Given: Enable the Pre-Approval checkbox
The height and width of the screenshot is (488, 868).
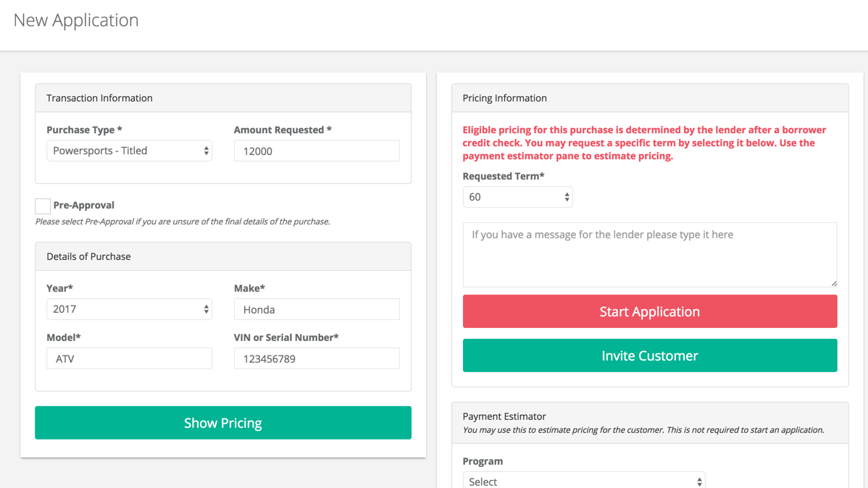Looking at the screenshot, I should (x=43, y=206).
